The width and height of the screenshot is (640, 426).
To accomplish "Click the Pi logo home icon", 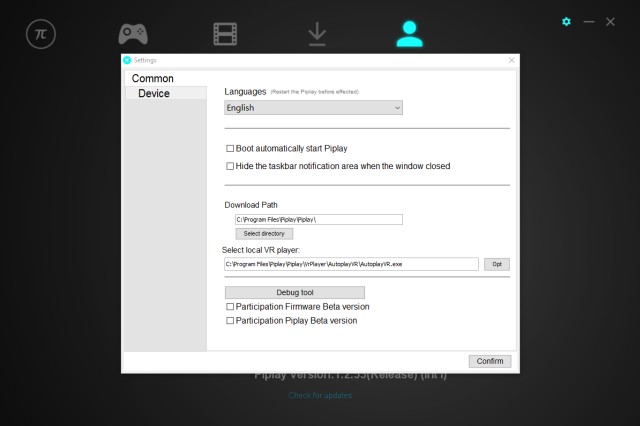I will coord(41,33).
